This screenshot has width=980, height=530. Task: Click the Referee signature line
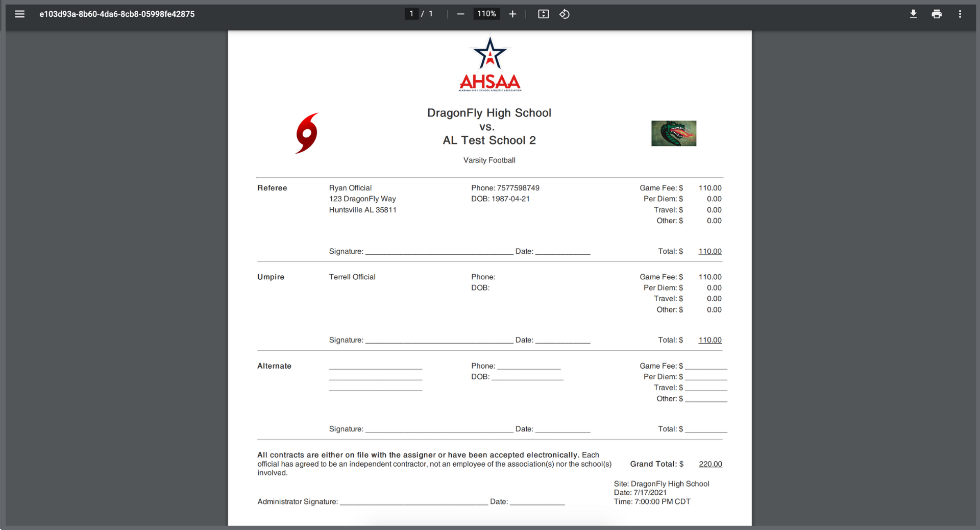point(439,251)
